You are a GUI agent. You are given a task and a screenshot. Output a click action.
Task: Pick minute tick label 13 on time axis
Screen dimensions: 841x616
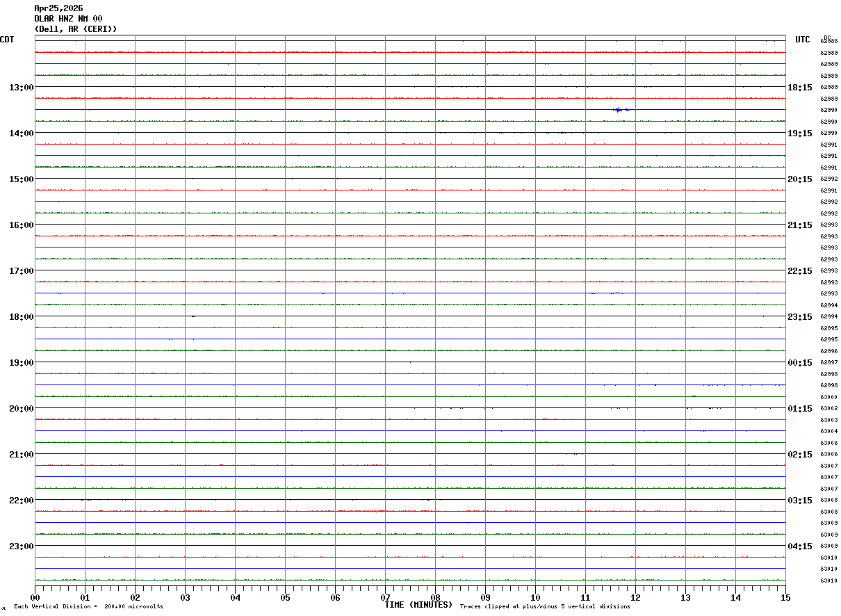(x=685, y=597)
